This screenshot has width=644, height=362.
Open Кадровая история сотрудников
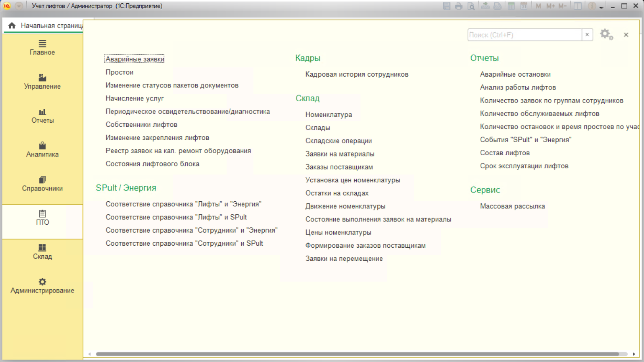357,74
